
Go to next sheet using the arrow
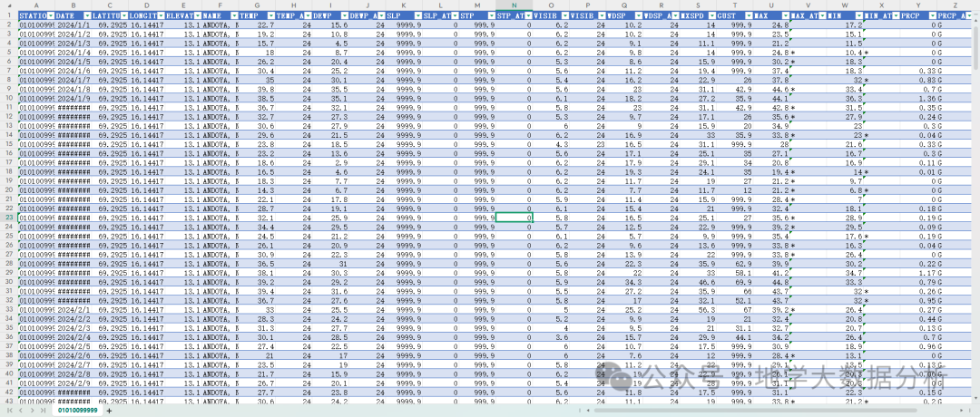click(32, 411)
